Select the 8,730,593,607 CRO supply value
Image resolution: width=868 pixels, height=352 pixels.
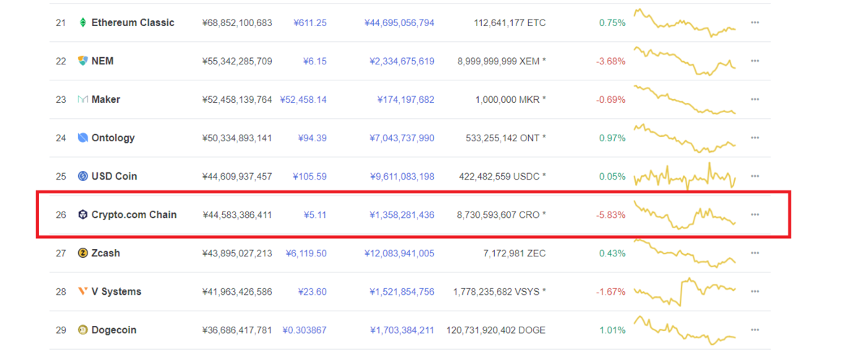tap(501, 214)
